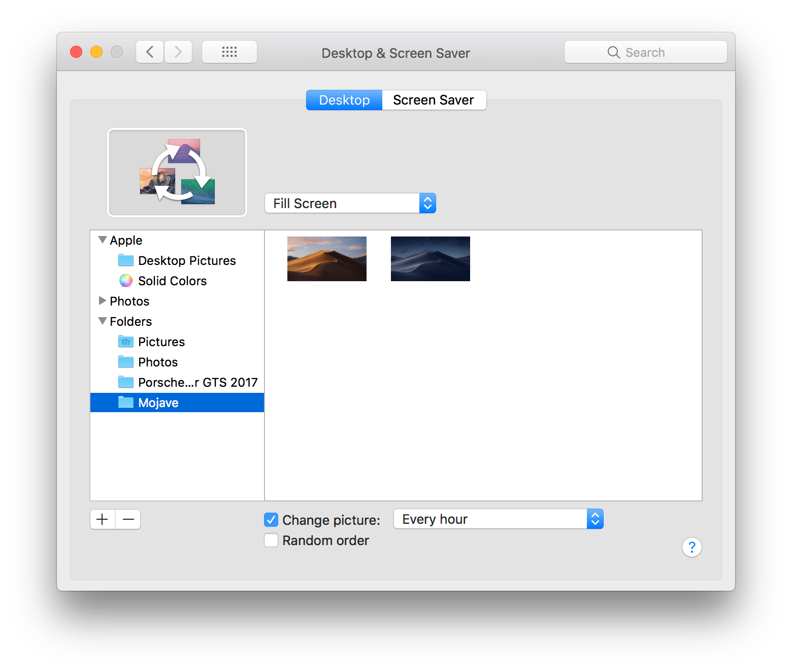Open help with the question mark button
Viewport: 792px width, 672px height.
(x=692, y=547)
